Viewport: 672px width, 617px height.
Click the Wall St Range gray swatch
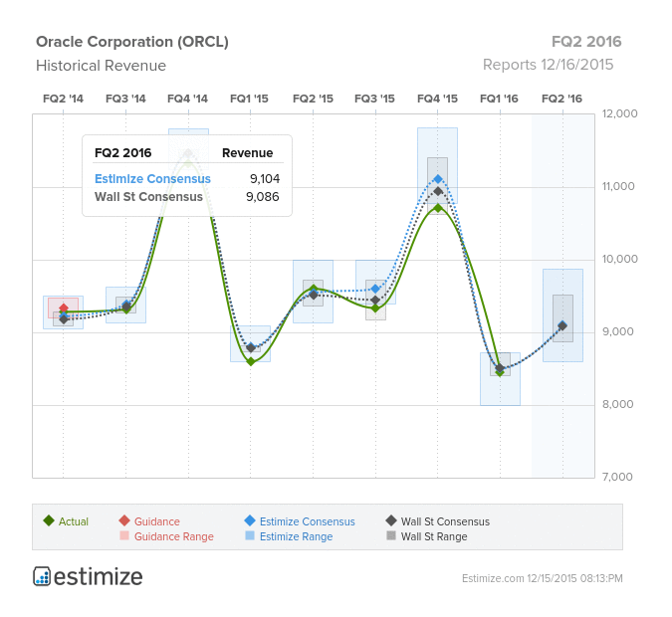tap(391, 535)
